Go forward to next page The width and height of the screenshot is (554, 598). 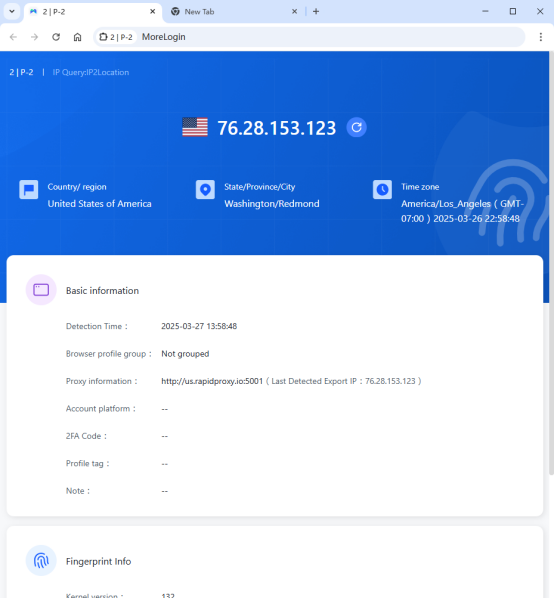tap(35, 37)
